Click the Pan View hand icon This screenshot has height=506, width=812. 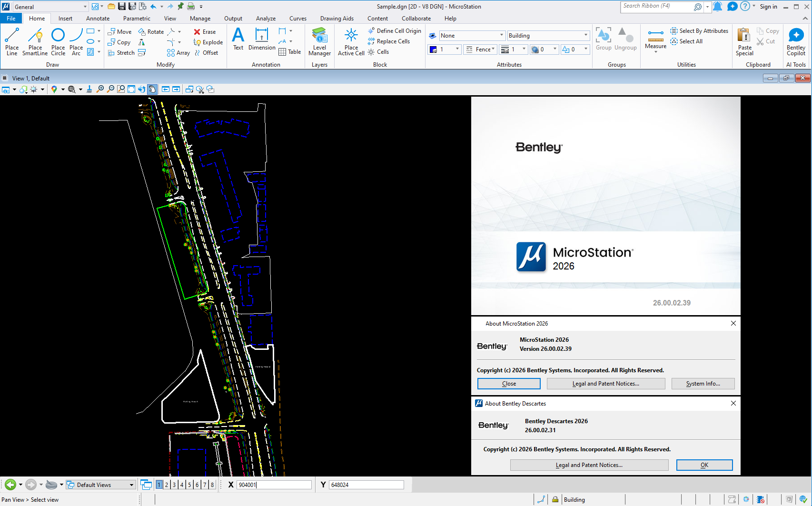tap(152, 89)
